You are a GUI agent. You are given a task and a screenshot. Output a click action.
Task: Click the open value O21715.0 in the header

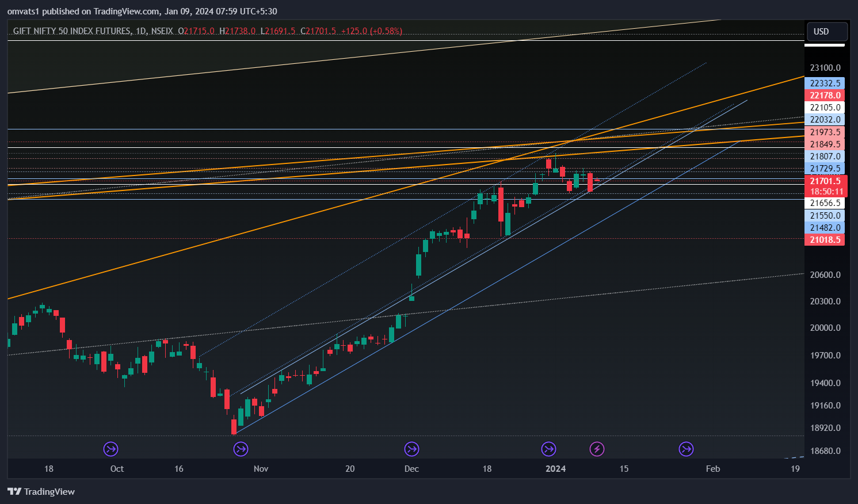(196, 31)
